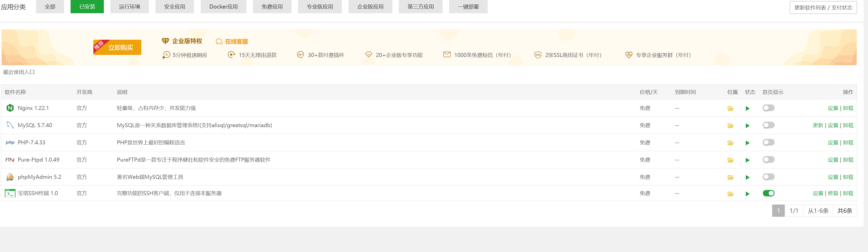
Task: Click the SSL certificate shield icon
Action: (538, 55)
